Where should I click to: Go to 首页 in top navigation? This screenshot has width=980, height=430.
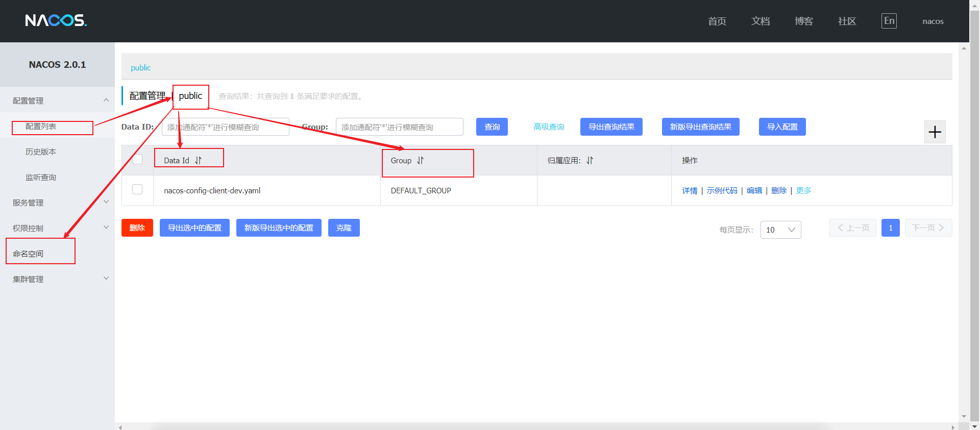tap(717, 21)
